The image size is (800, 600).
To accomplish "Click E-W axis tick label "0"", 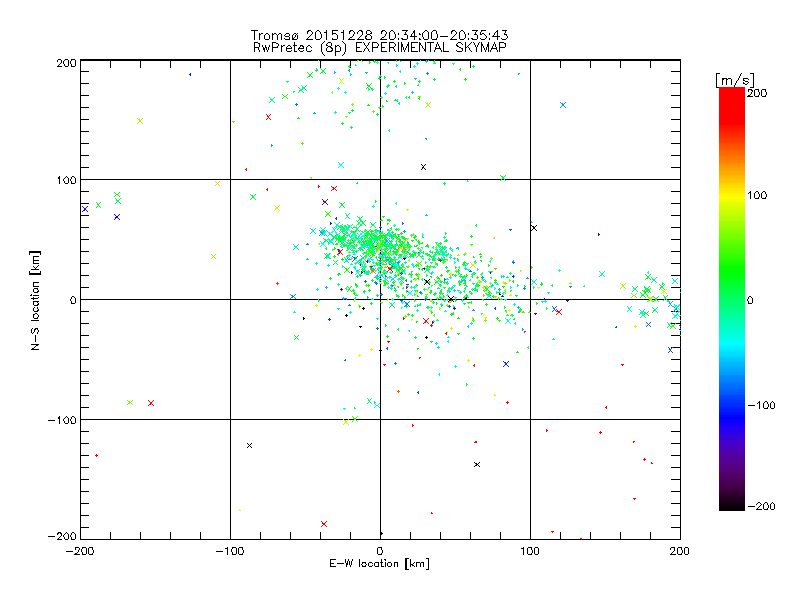I will point(380,551).
